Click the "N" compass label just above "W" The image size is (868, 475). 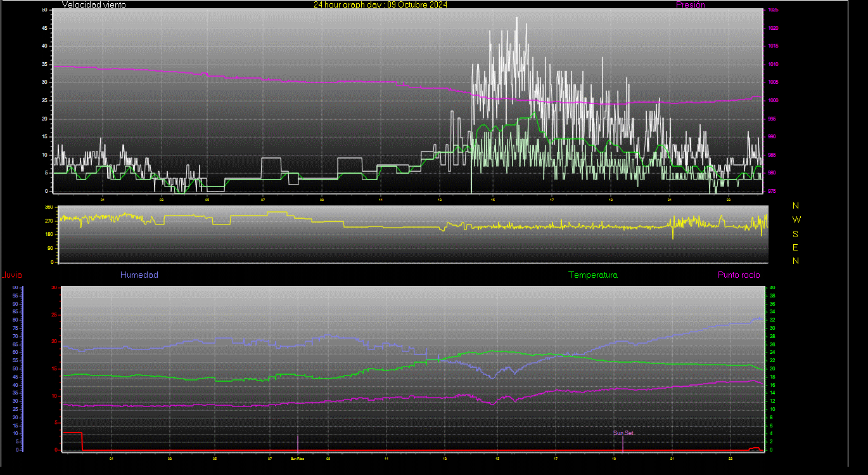pos(796,205)
